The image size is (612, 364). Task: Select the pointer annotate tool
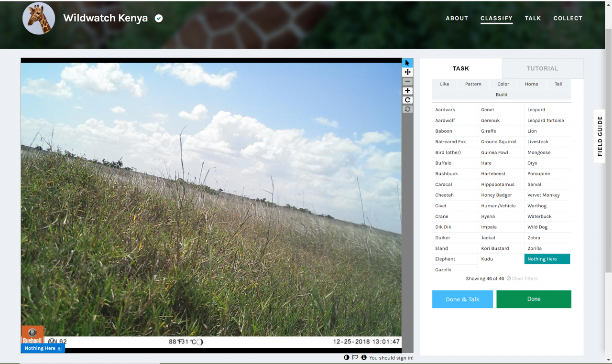tap(407, 63)
